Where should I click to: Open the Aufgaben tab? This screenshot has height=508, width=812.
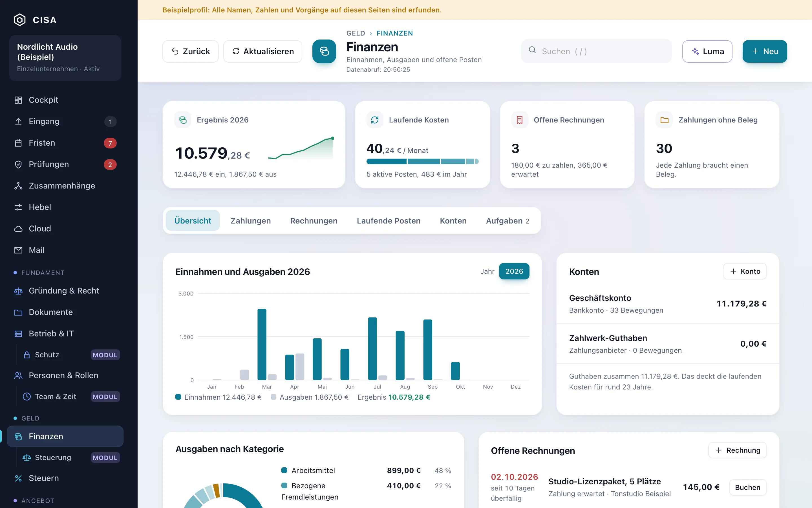point(508,221)
